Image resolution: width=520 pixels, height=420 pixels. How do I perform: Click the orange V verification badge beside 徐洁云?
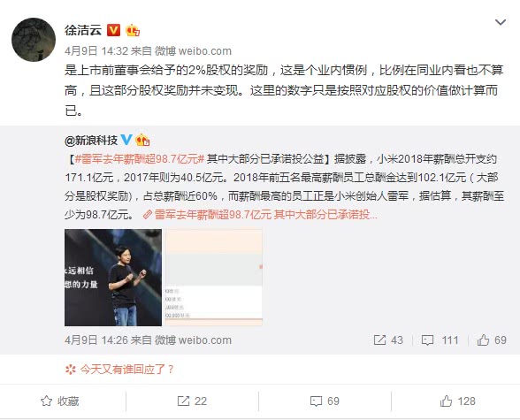113,30
